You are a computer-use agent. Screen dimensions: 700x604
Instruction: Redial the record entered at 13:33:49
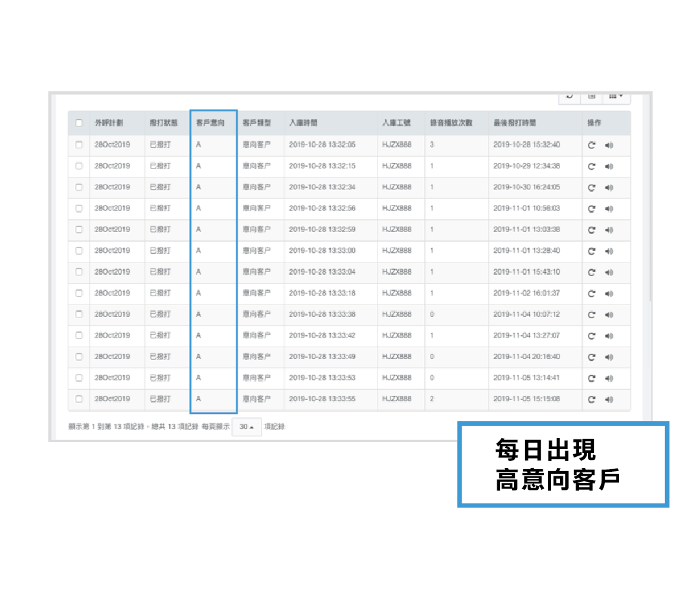591,357
